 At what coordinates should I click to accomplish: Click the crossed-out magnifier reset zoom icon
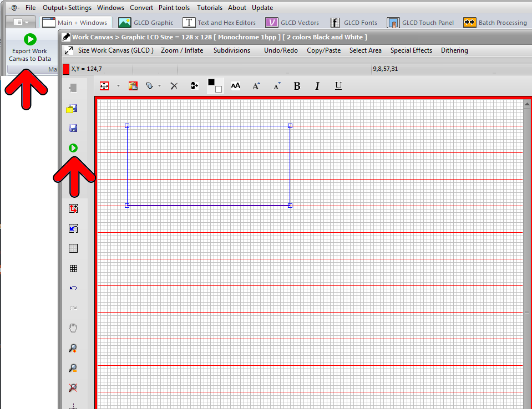[x=73, y=387]
